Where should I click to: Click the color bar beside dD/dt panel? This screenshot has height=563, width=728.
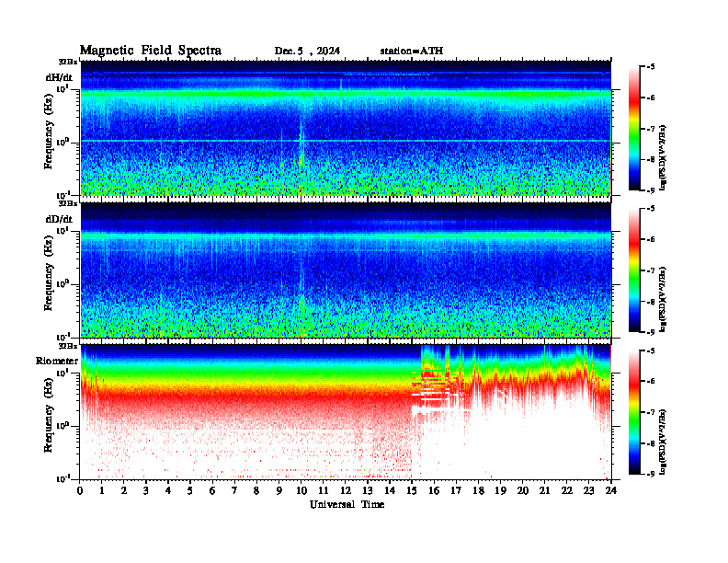point(634,270)
